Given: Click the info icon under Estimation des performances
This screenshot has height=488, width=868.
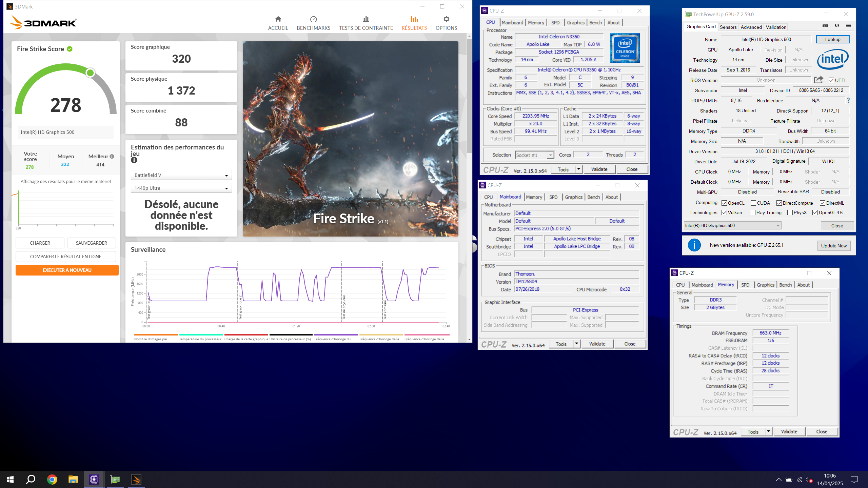Looking at the screenshot, I should click(x=134, y=160).
